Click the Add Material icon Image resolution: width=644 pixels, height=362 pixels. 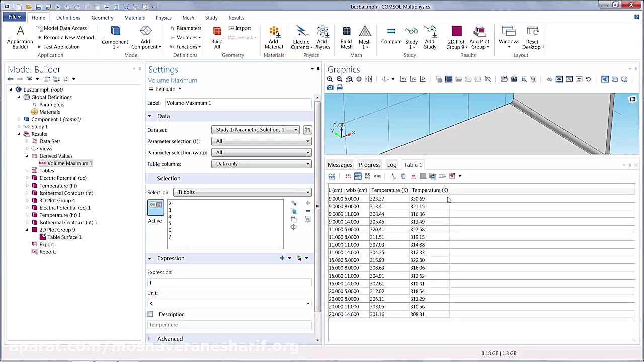274,38
